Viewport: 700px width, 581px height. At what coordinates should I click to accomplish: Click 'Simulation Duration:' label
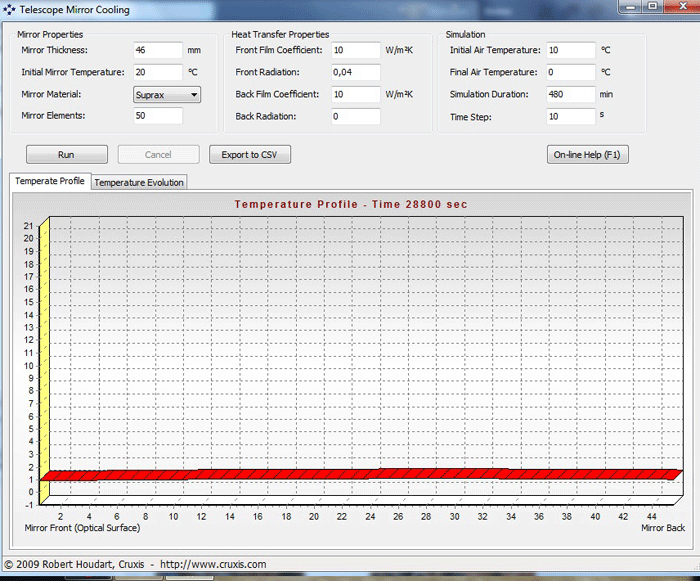(489, 94)
